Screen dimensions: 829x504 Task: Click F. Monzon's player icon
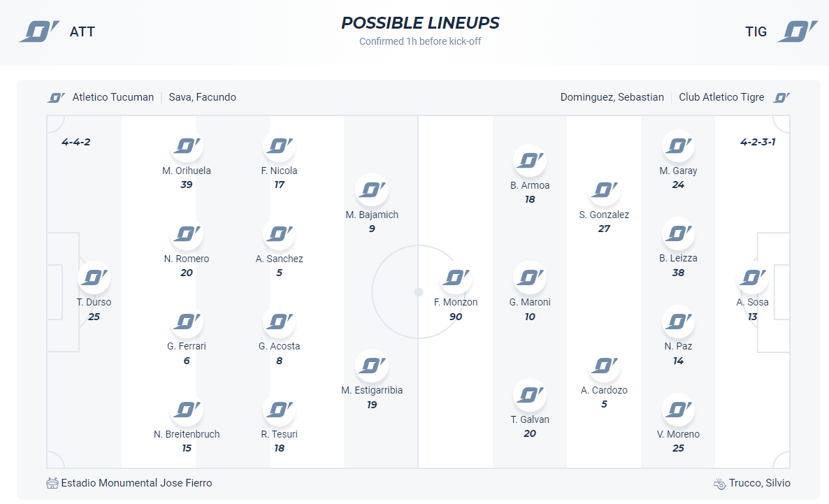(x=456, y=278)
